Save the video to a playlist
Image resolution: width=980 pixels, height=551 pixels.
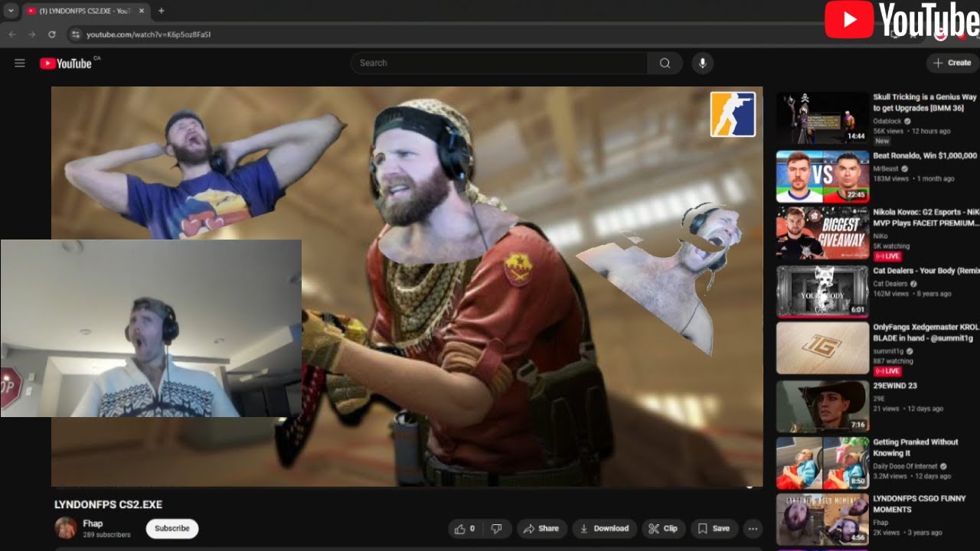[714, 528]
